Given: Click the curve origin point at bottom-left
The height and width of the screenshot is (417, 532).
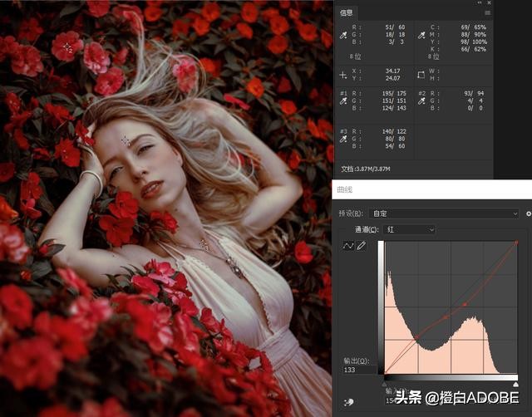Looking at the screenshot, I should [385, 373].
